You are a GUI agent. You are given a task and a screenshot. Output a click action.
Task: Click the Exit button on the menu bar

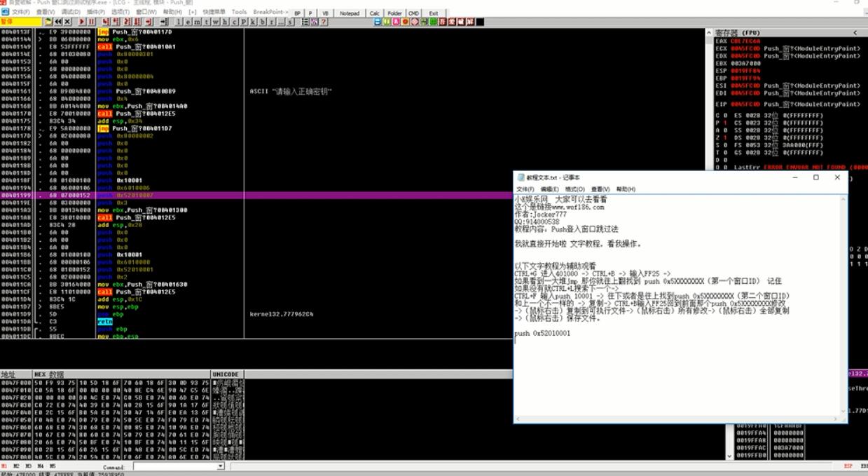point(433,12)
